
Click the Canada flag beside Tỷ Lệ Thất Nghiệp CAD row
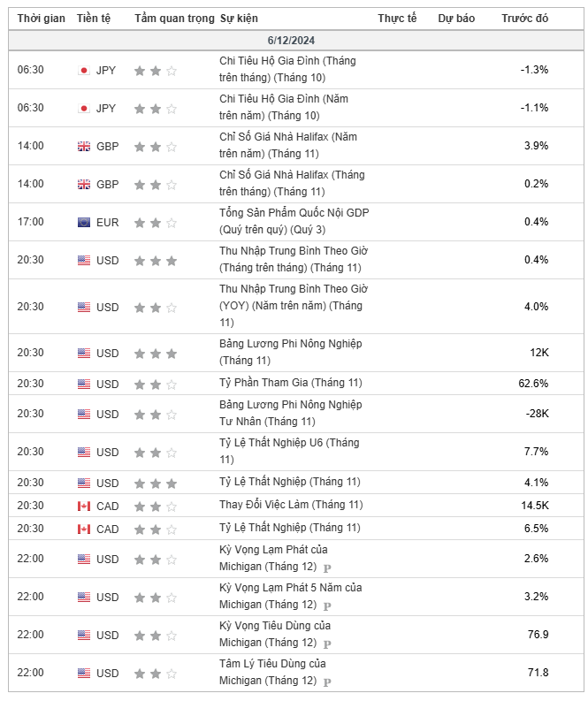(84, 529)
